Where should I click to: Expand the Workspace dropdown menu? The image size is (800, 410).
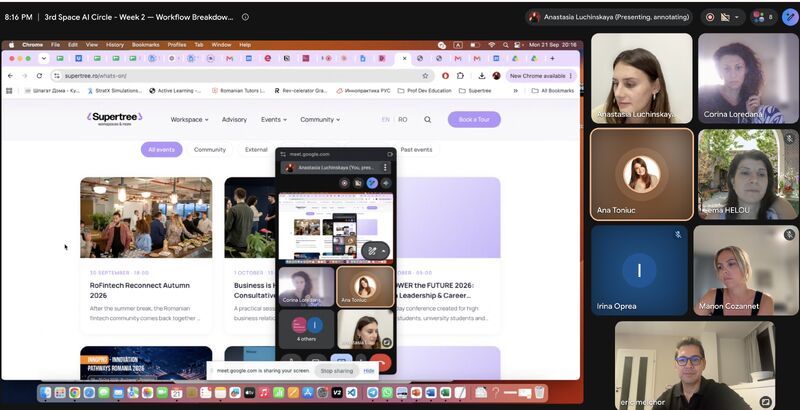click(x=189, y=119)
